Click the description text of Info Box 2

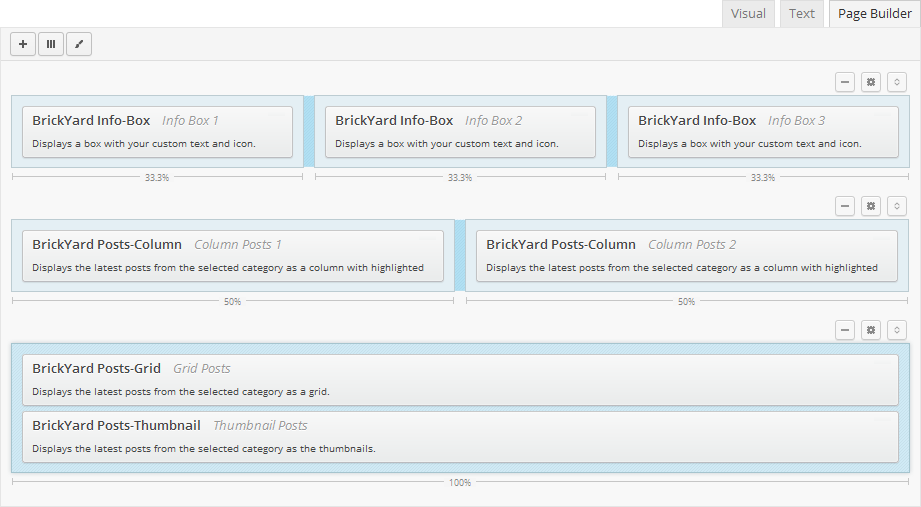pyautogui.click(x=447, y=144)
